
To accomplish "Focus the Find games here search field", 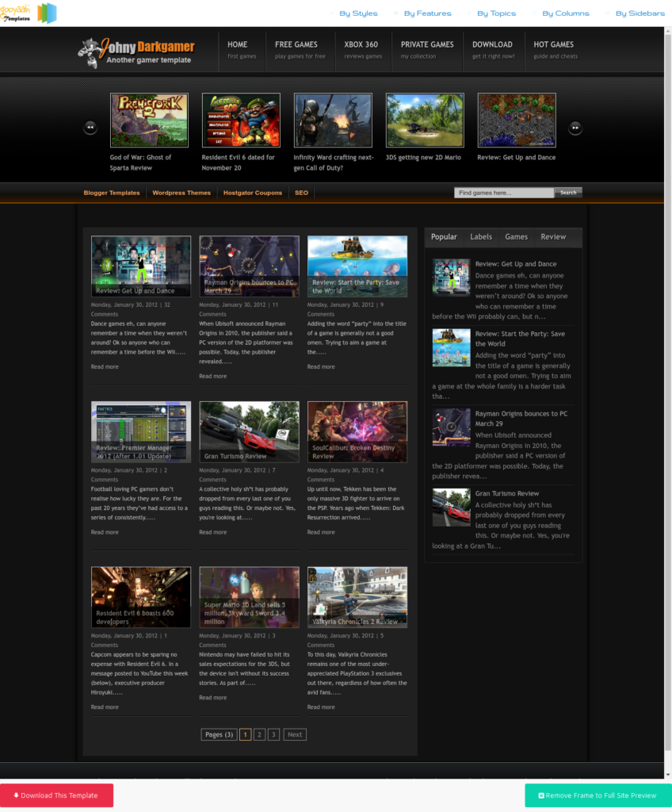I will [504, 193].
